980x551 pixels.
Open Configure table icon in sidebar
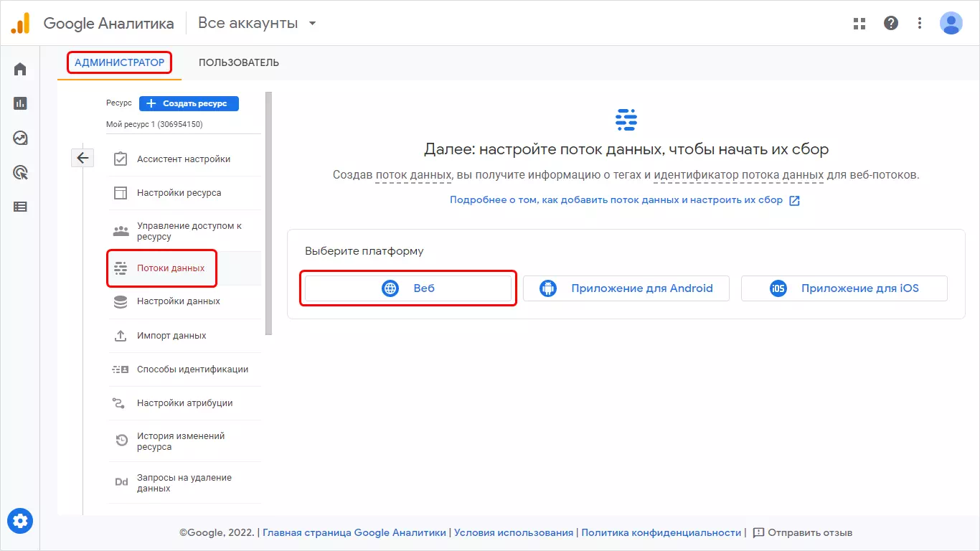20,207
